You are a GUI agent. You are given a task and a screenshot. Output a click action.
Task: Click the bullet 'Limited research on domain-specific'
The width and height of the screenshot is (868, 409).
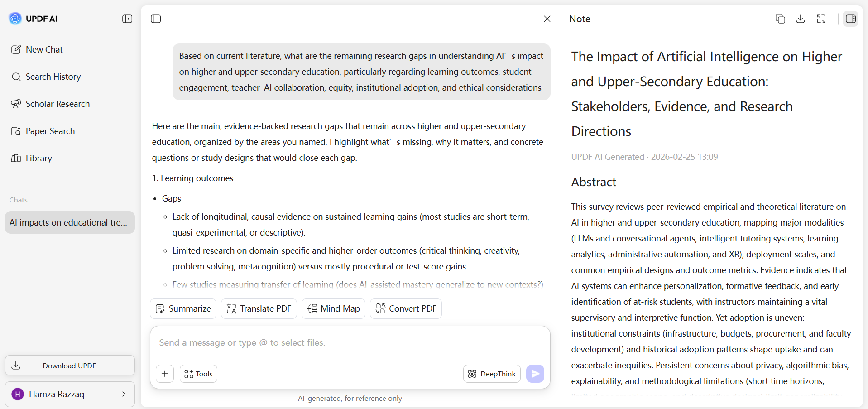(x=346, y=259)
